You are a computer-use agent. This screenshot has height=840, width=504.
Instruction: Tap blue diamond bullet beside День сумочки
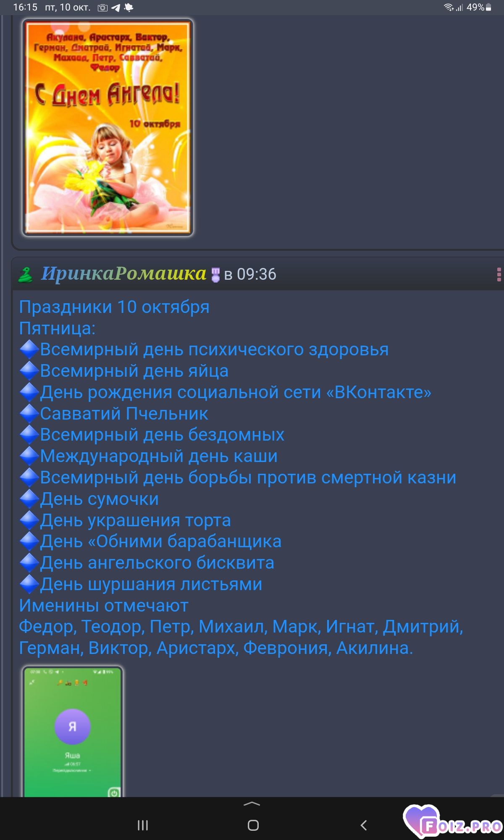coord(29,499)
